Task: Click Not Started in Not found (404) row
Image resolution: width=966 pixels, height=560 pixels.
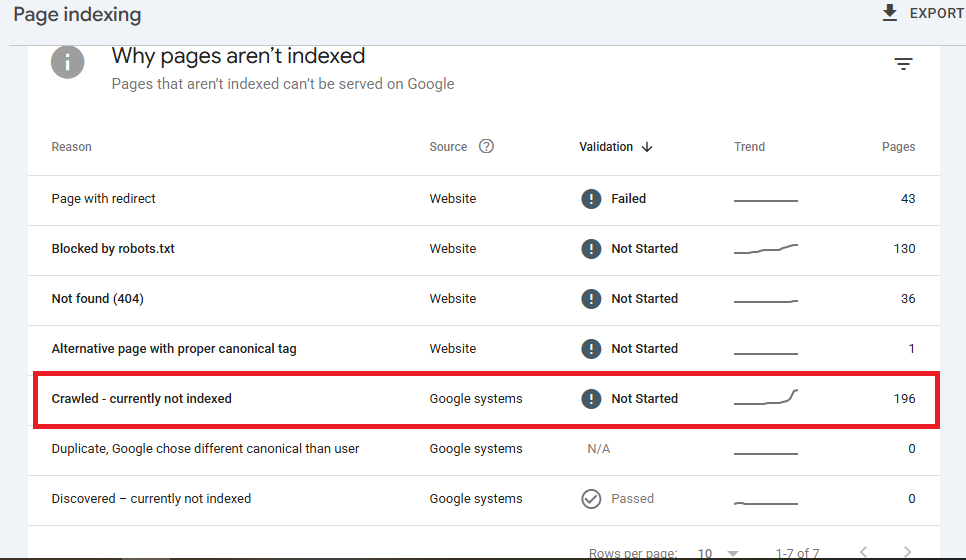Action: [x=644, y=298]
